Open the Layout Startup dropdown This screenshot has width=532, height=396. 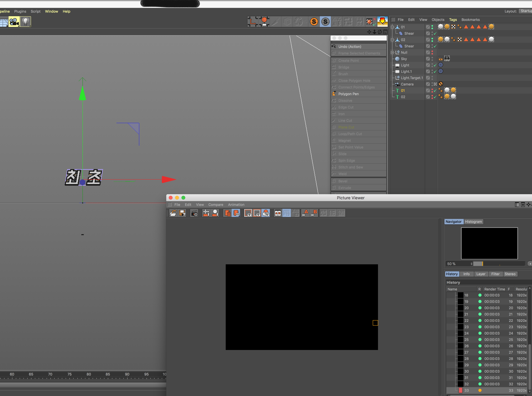tap(525, 11)
